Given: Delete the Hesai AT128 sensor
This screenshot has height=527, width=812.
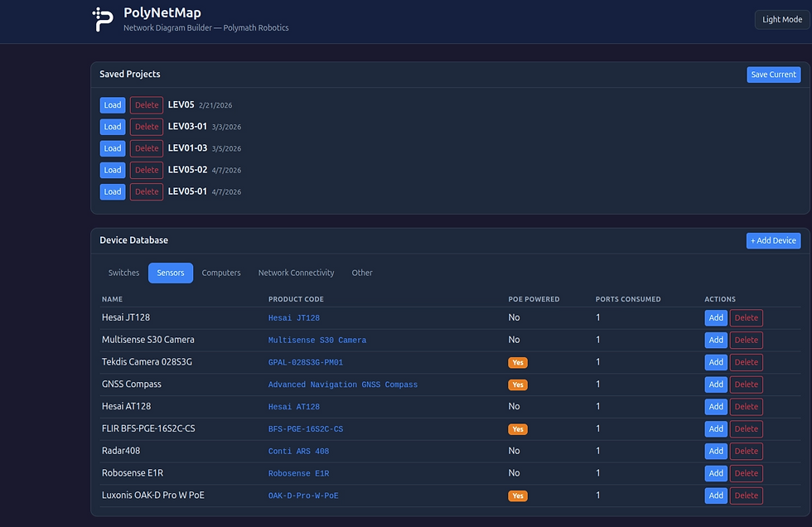Looking at the screenshot, I should (x=746, y=407).
